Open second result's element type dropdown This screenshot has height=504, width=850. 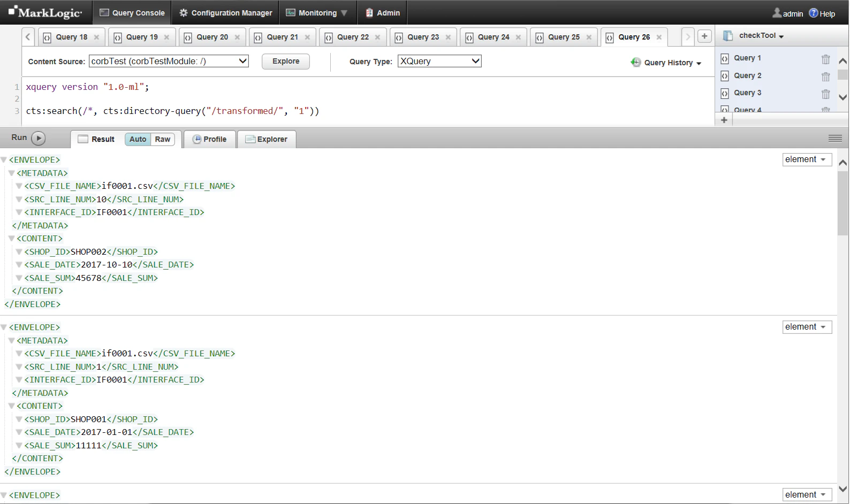pos(807,327)
